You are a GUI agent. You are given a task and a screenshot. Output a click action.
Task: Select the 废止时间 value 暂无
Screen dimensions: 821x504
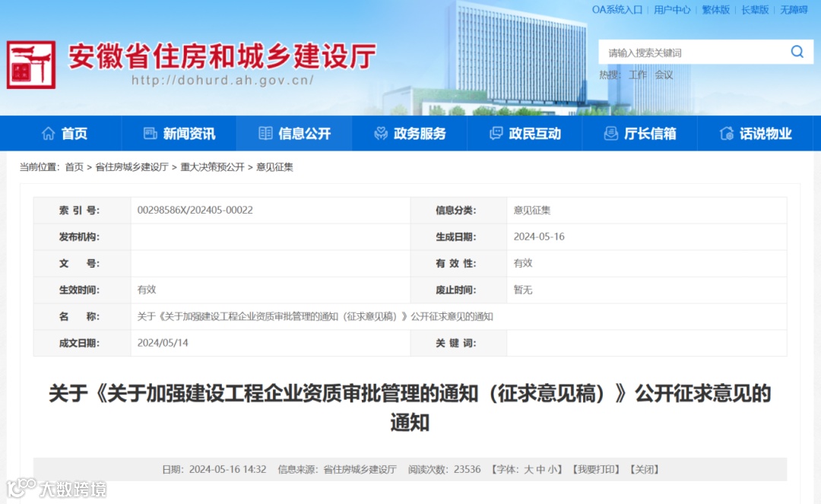522,290
